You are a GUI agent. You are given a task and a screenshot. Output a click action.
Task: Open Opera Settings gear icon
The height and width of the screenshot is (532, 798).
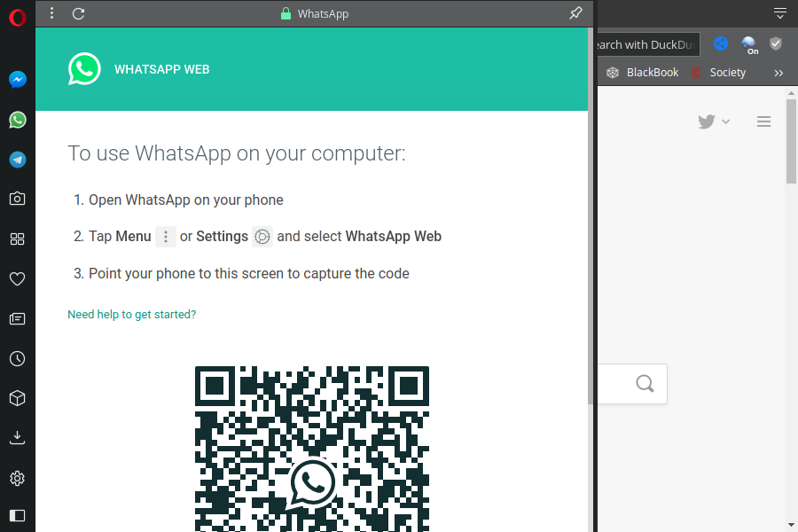click(18, 478)
